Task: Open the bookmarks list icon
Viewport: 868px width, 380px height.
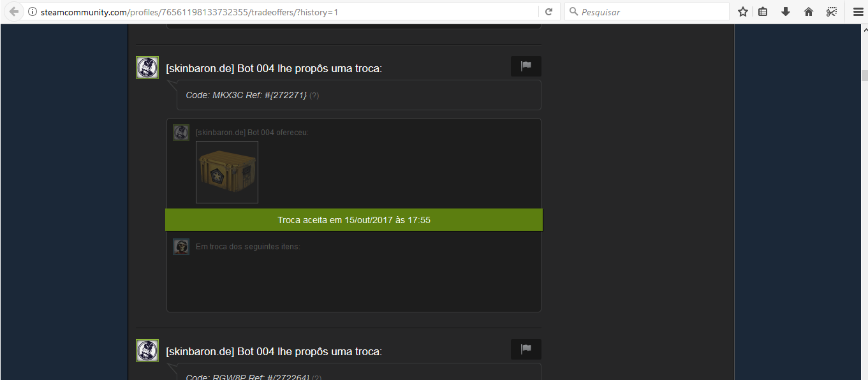Action: tap(763, 11)
